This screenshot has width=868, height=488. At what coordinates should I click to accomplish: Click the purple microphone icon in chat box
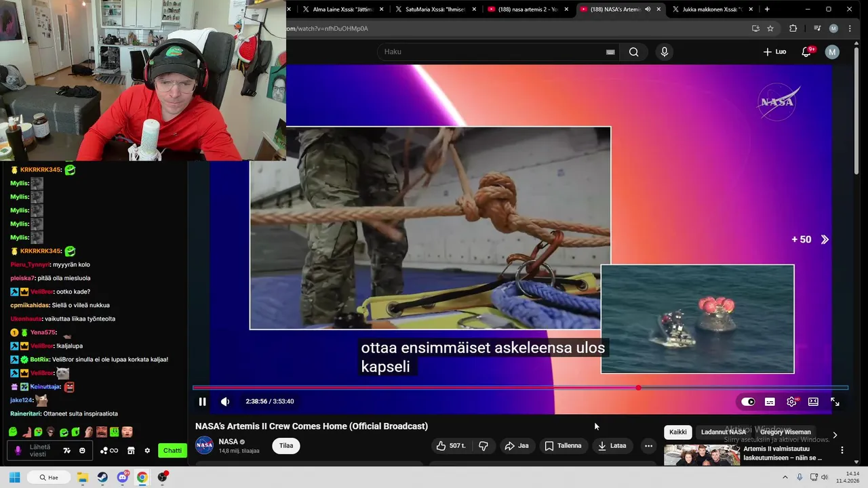click(18, 450)
